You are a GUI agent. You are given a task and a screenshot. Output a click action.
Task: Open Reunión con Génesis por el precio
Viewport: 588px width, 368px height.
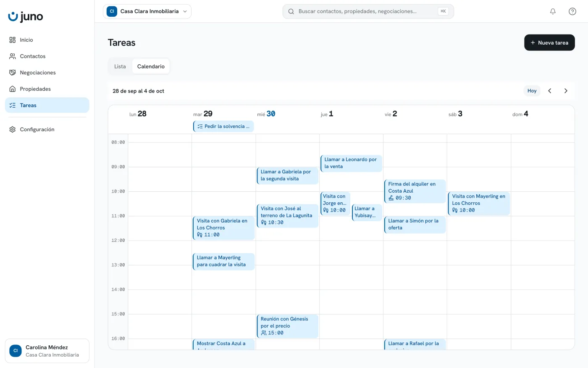[288, 326]
